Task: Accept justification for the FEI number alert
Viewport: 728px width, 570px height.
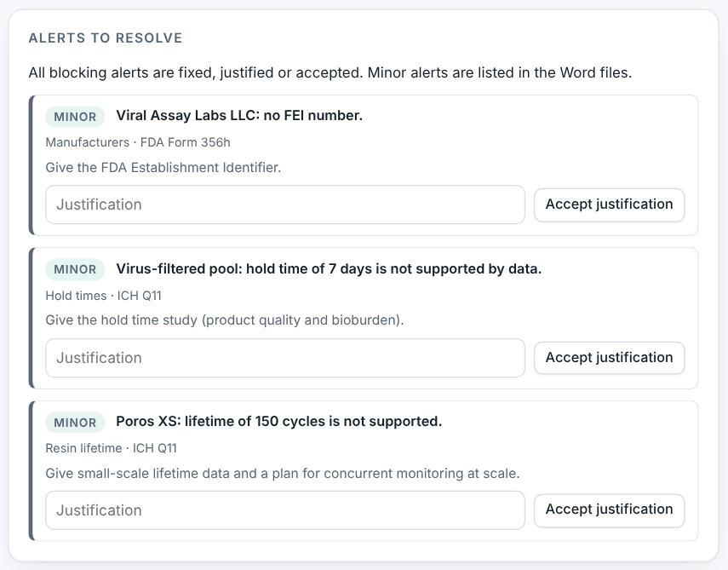Action: pyautogui.click(x=609, y=204)
